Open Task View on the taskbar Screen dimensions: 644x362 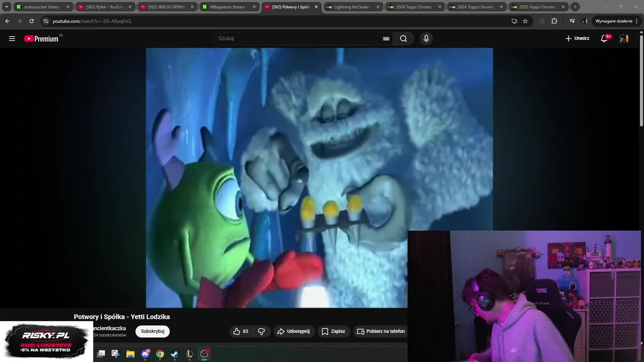(x=101, y=354)
